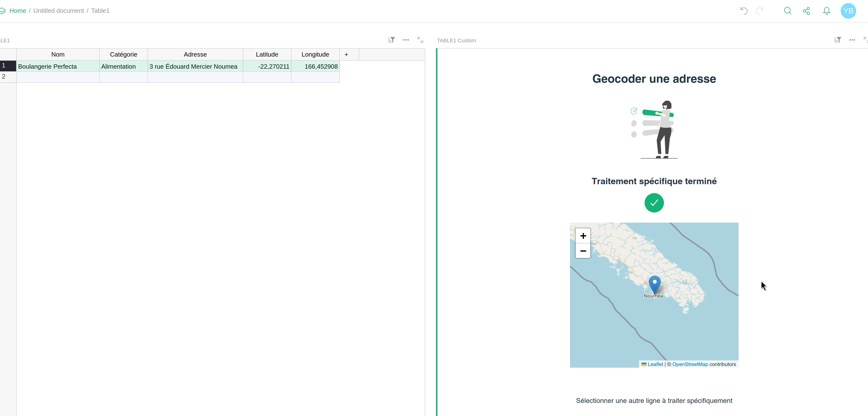Click the redo arrow icon
This screenshot has width=868, height=416.
pos(760,11)
